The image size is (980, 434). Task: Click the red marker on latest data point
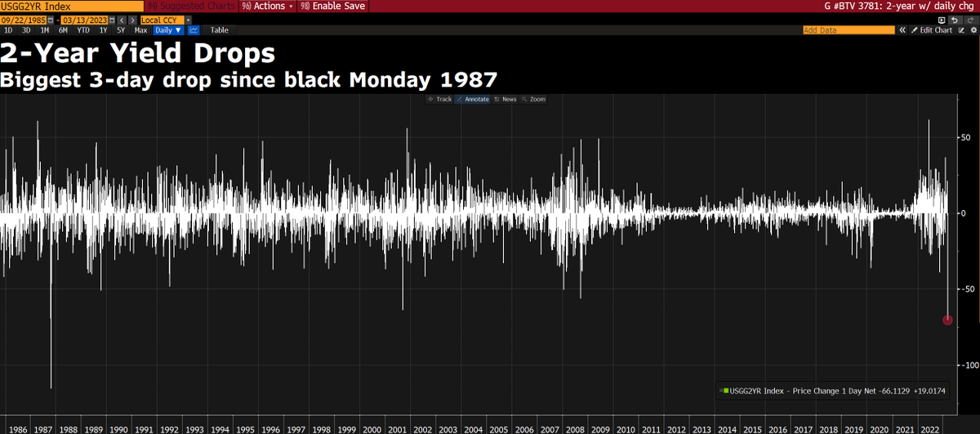point(947,320)
